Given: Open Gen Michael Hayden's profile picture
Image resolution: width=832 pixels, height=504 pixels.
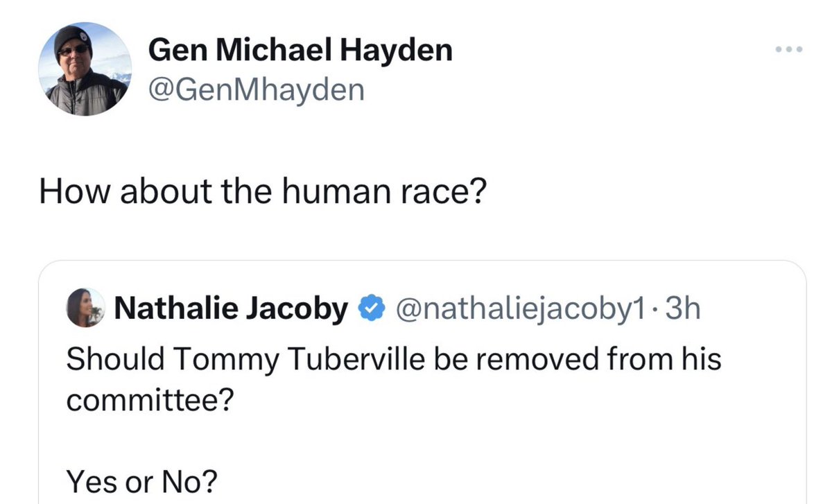Looking at the screenshot, I should coord(86,69).
